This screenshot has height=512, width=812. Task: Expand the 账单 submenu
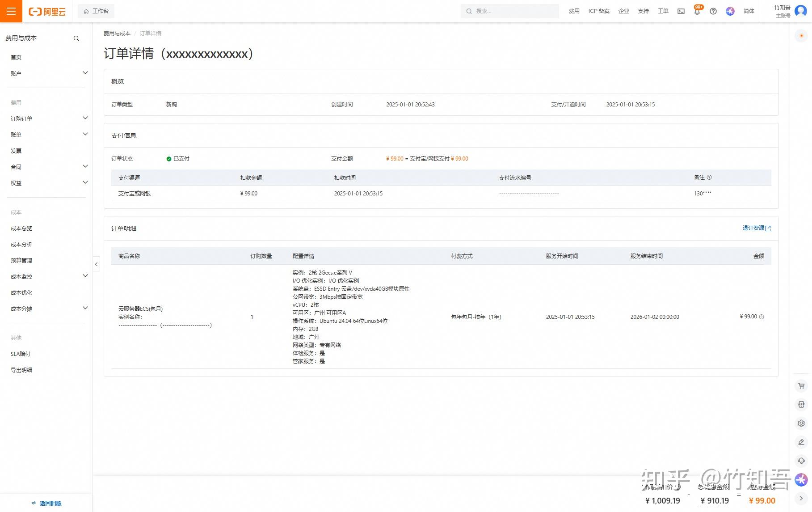pyautogui.click(x=47, y=135)
